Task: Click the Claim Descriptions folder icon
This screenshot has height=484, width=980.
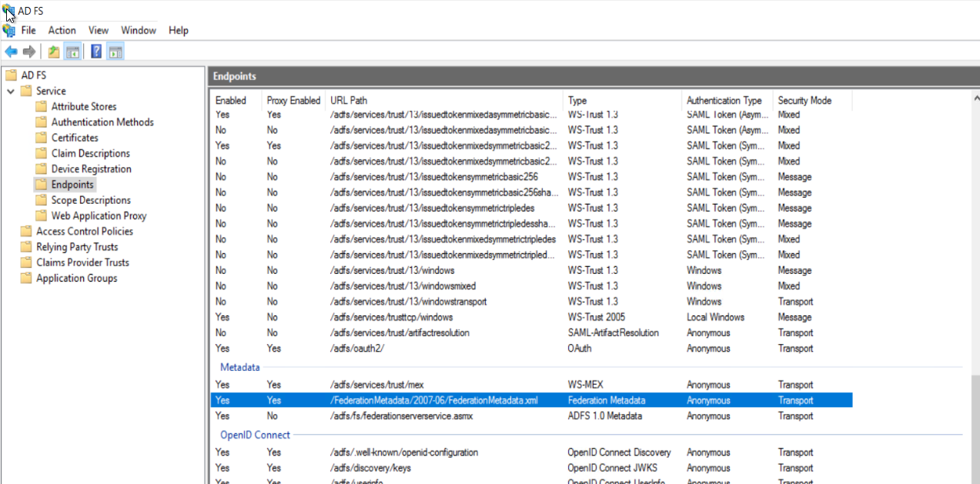Action: [x=41, y=153]
